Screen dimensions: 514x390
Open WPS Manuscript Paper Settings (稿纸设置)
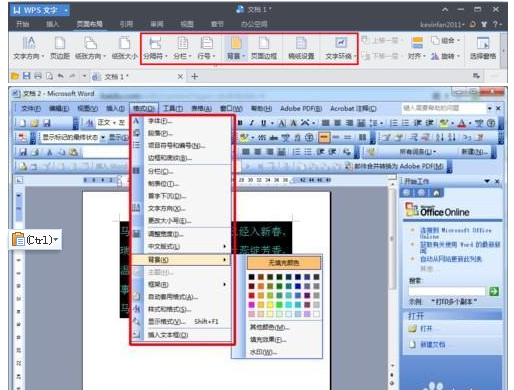301,49
